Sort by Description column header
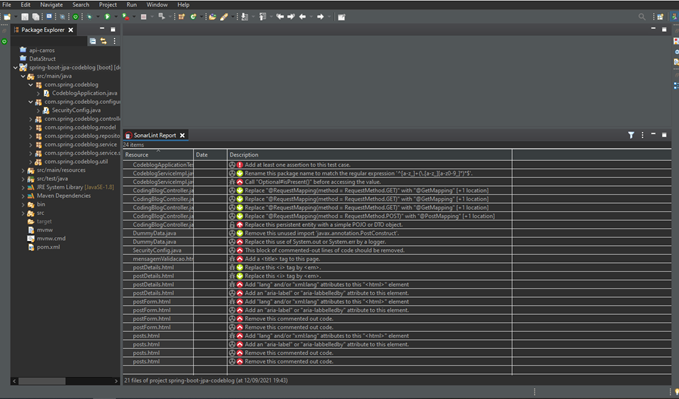The height and width of the screenshot is (399, 679). 370,155
